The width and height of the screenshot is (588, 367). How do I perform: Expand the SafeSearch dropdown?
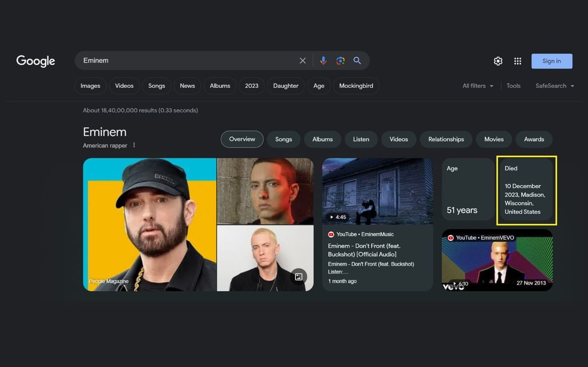(x=554, y=85)
